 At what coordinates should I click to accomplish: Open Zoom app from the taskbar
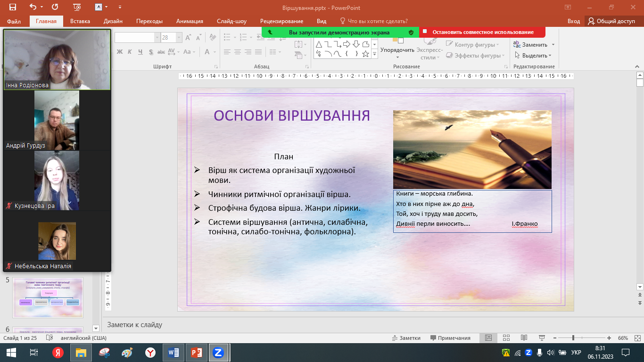[x=218, y=352]
